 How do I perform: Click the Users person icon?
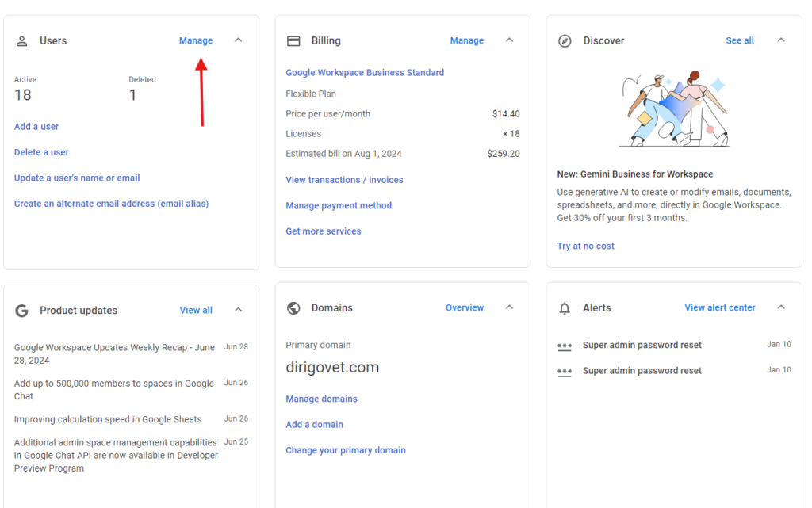[x=21, y=41]
